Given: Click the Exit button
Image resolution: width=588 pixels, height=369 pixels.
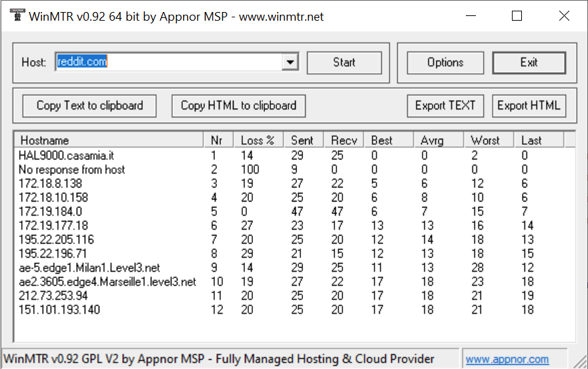Looking at the screenshot, I should click(x=529, y=63).
